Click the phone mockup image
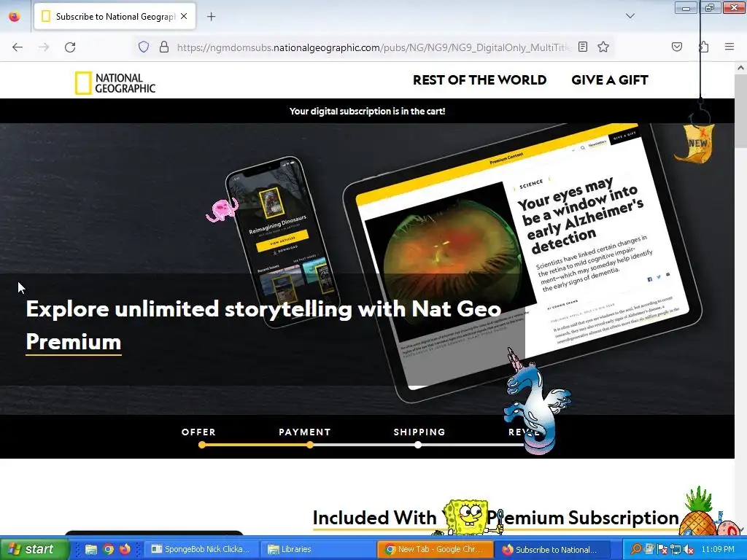 (x=282, y=241)
